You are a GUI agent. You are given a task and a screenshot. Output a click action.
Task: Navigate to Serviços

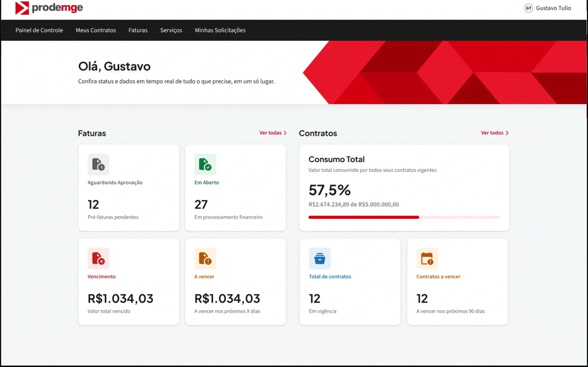171,30
